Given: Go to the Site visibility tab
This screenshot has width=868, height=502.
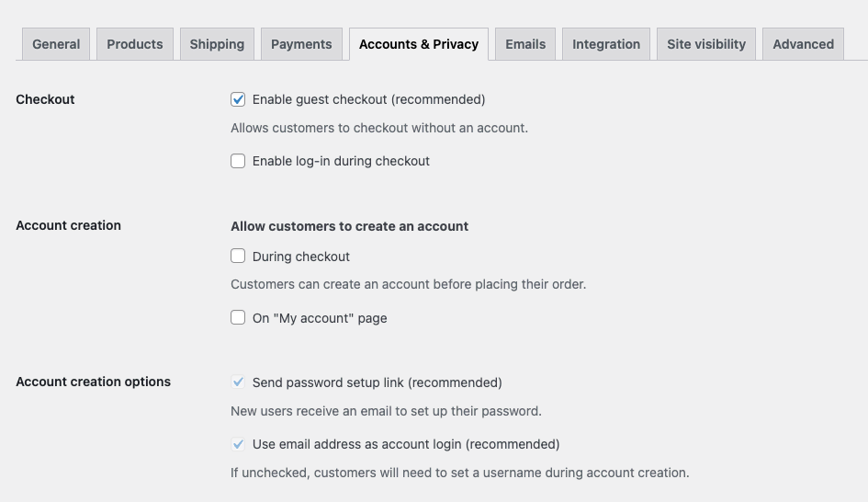Looking at the screenshot, I should [x=706, y=44].
